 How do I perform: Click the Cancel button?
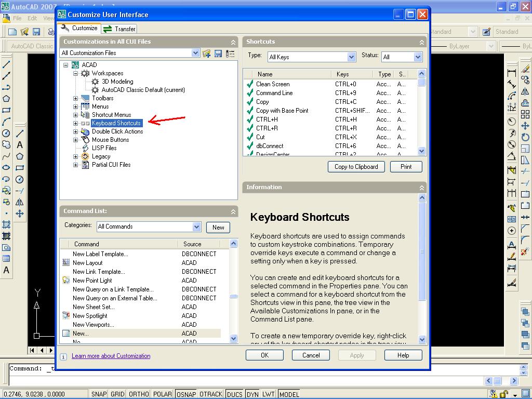311,355
